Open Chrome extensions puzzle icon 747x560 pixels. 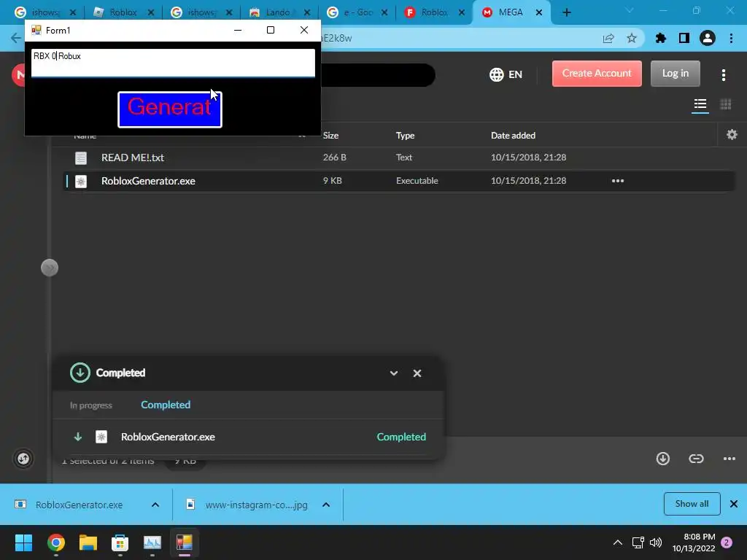660,38
